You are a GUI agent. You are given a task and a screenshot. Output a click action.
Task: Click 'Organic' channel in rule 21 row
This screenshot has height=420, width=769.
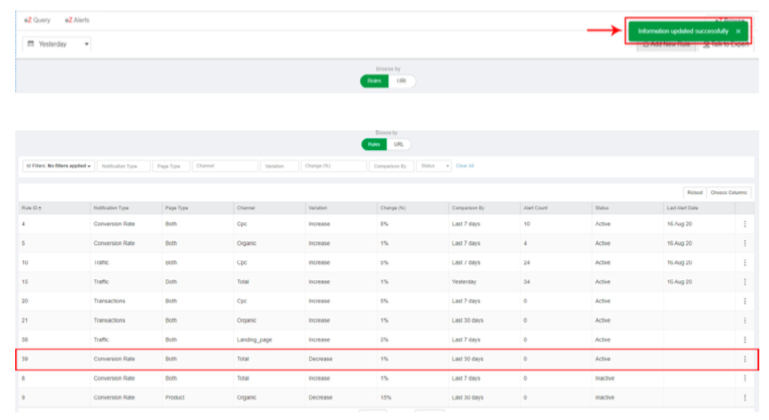pyautogui.click(x=246, y=320)
